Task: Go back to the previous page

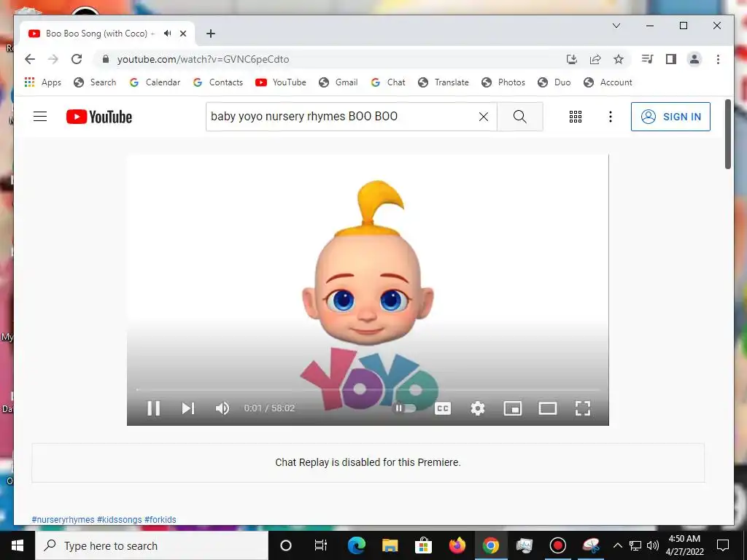Action: [x=30, y=59]
